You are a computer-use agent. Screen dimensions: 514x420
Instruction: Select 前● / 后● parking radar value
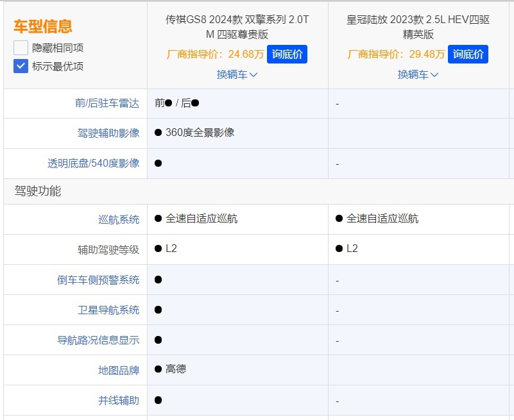176,103
